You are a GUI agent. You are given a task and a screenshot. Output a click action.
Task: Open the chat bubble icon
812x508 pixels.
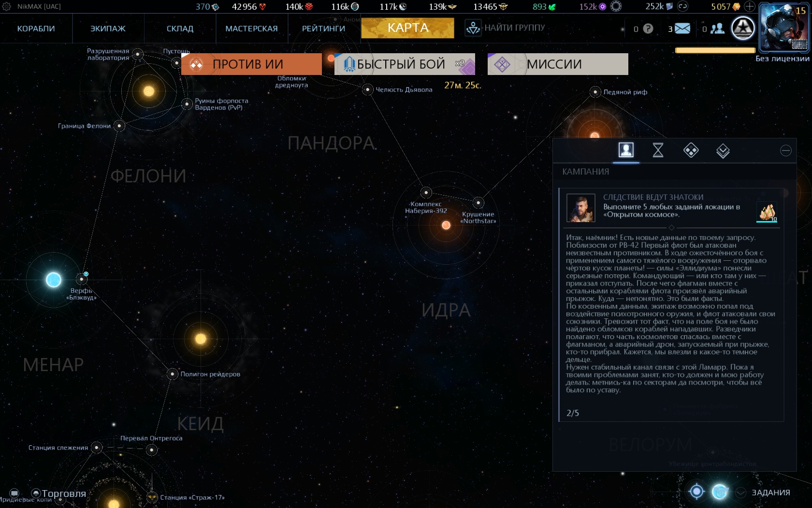[14, 493]
